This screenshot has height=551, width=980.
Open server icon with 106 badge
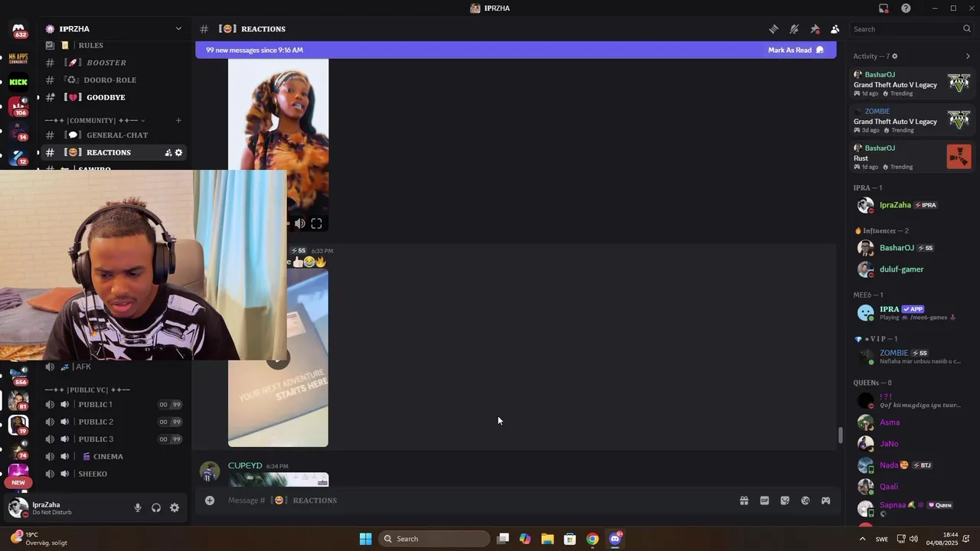coord(18,106)
